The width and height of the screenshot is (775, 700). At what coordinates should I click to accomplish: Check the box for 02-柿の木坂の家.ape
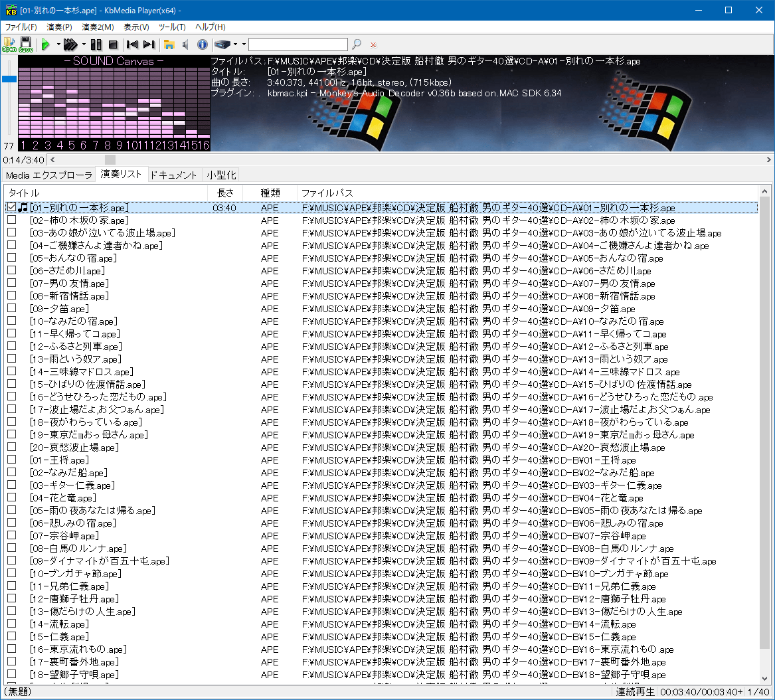tap(12, 220)
